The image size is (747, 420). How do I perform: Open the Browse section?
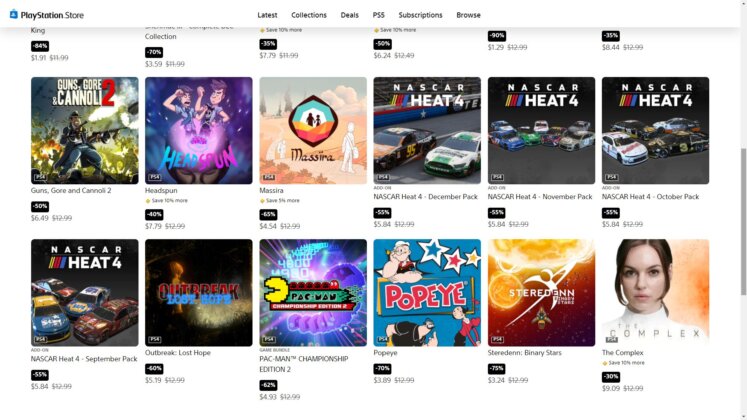pos(468,15)
